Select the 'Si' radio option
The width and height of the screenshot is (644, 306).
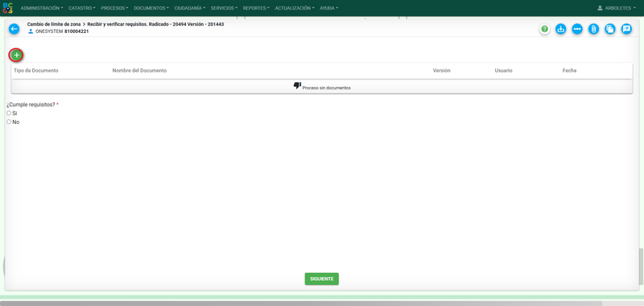(x=9, y=113)
